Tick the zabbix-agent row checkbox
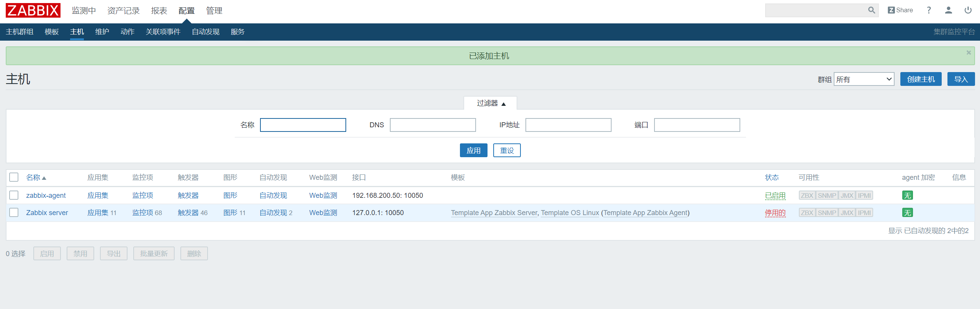The width and height of the screenshot is (980, 309). click(x=14, y=195)
